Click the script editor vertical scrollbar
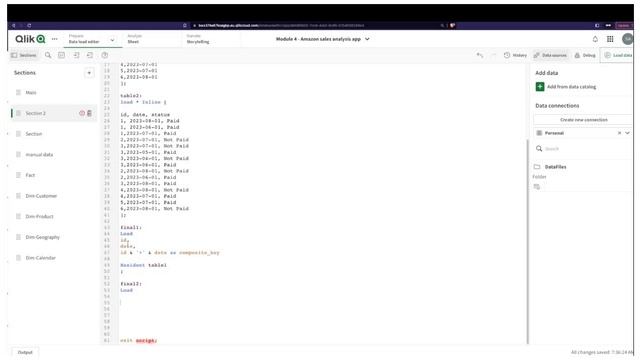The image size is (640, 360). click(x=528, y=241)
